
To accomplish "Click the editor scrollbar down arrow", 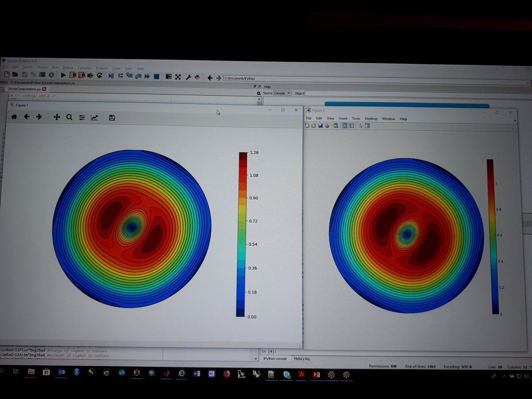I will (x=256, y=358).
